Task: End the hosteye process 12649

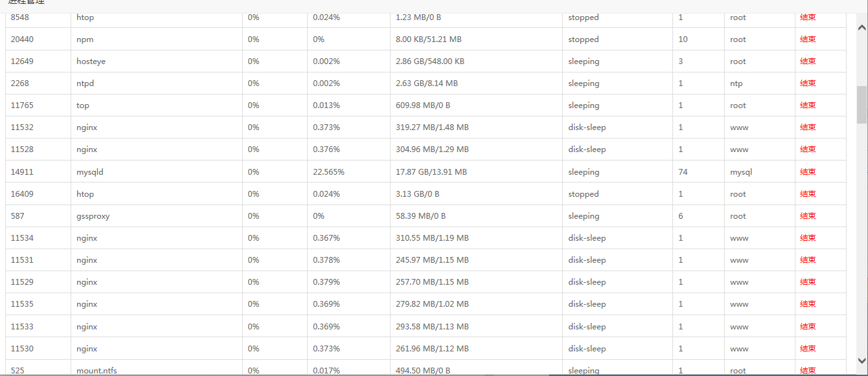Action: point(808,61)
